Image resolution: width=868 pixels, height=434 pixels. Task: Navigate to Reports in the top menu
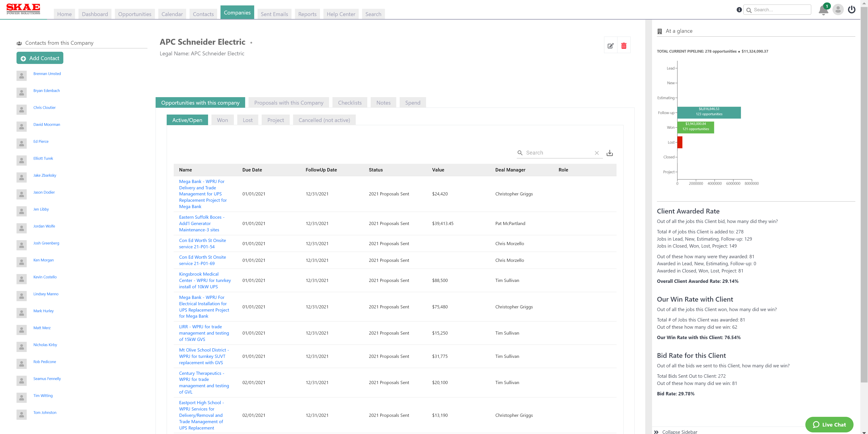[307, 14]
